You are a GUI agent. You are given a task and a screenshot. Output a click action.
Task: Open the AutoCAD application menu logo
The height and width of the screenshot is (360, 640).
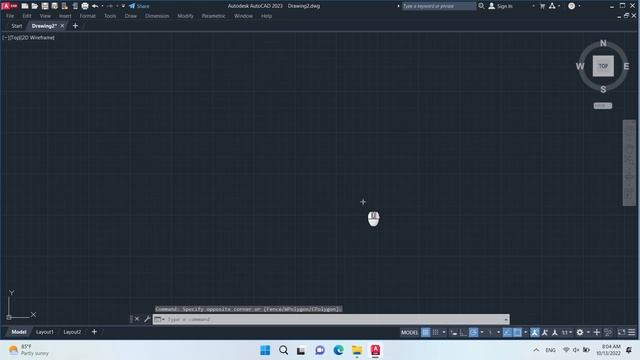[9, 6]
